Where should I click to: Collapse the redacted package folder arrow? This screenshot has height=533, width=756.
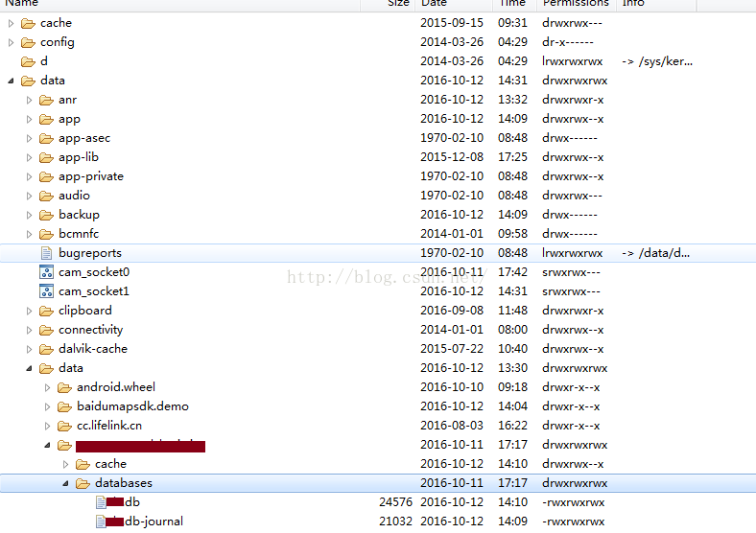coord(47,446)
